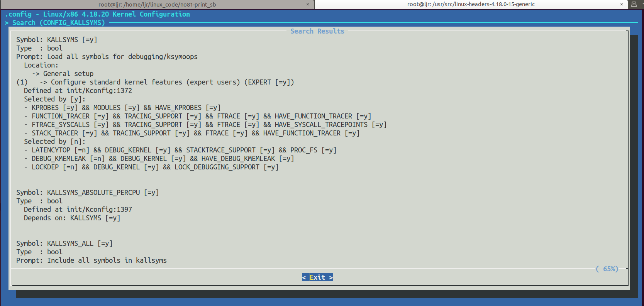Click the LATENCYTOP [=n] line
This screenshot has height=306, width=644.
[180, 150]
